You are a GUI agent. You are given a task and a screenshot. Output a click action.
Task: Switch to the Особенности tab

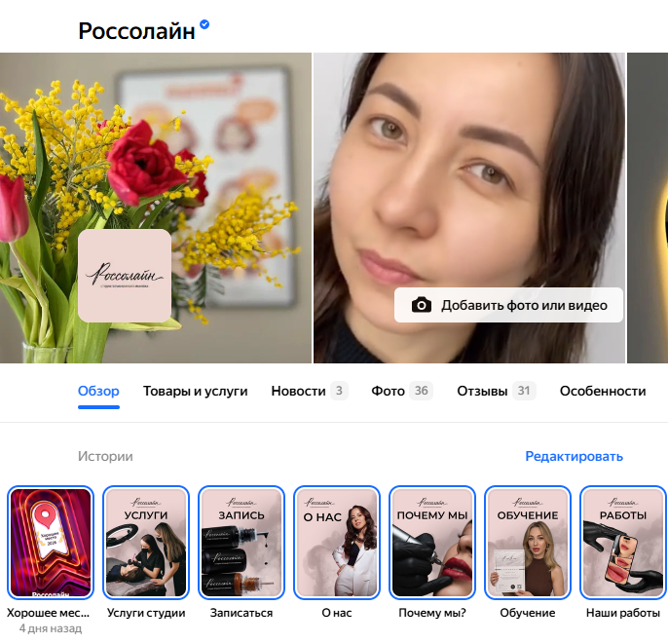click(x=603, y=391)
